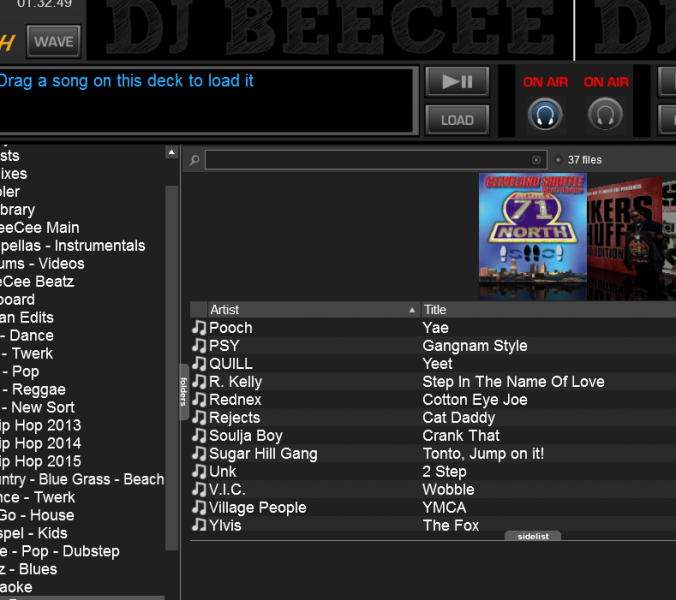Screen dimensions: 676x600
Task: Select the song titled Yae
Action: click(x=435, y=328)
